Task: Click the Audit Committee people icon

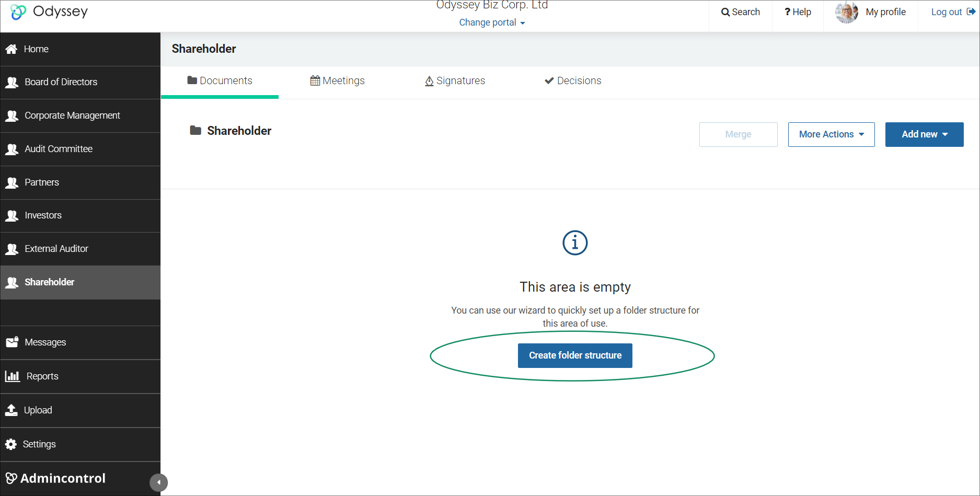Action: (x=11, y=149)
